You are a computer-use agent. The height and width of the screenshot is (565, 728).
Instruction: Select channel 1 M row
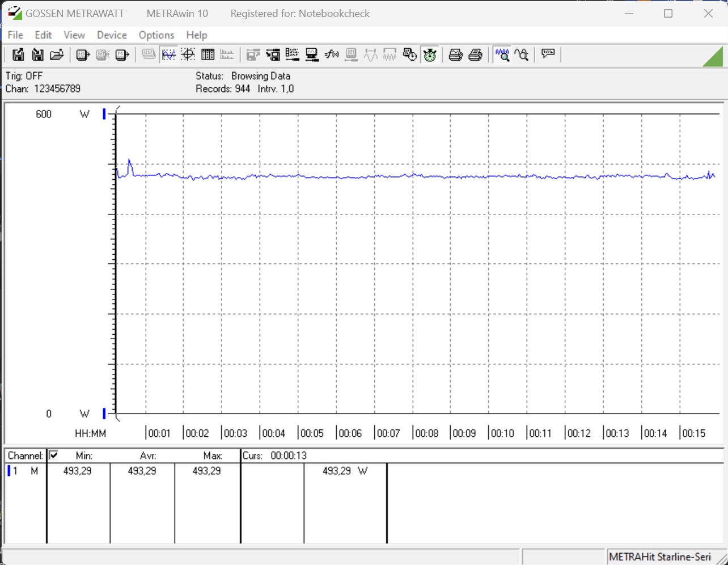click(24, 471)
